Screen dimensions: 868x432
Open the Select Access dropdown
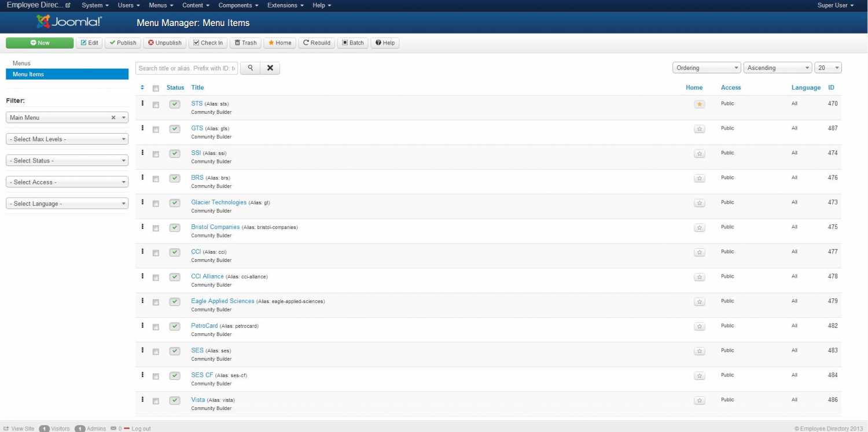pyautogui.click(x=67, y=182)
